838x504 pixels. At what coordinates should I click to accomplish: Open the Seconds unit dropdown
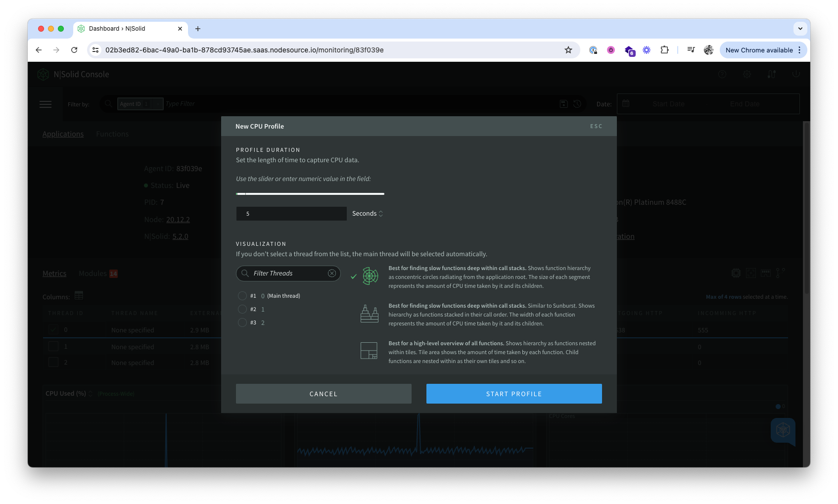coord(368,214)
